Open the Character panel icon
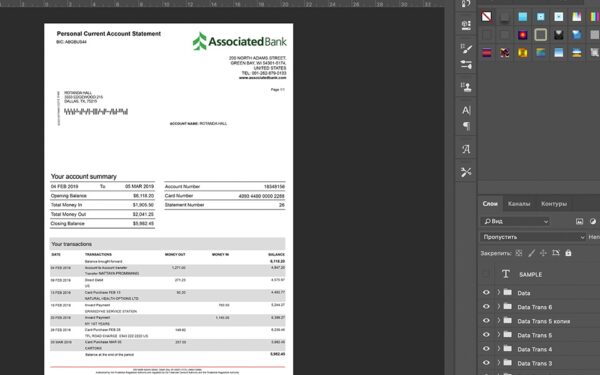Viewport: 600px width, 375px height. coord(466,110)
